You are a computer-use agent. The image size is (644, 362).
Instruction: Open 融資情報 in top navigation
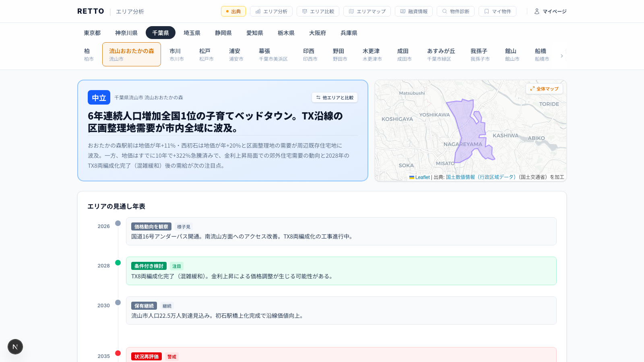414,11
